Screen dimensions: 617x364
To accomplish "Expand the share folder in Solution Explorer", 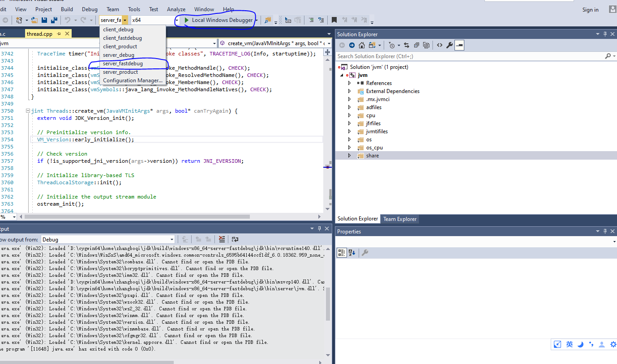I will (x=350, y=156).
